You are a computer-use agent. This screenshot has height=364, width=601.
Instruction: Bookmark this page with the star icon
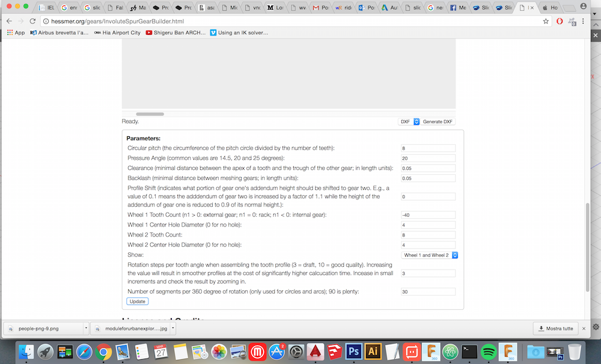click(x=546, y=22)
